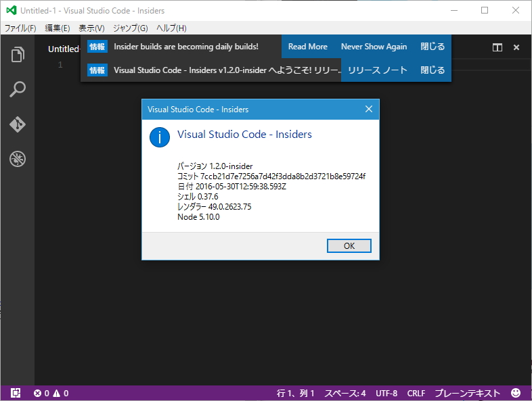Click the About dialog heading Visual Studio Code - Insiders
The height and width of the screenshot is (401, 532).
[x=244, y=135]
